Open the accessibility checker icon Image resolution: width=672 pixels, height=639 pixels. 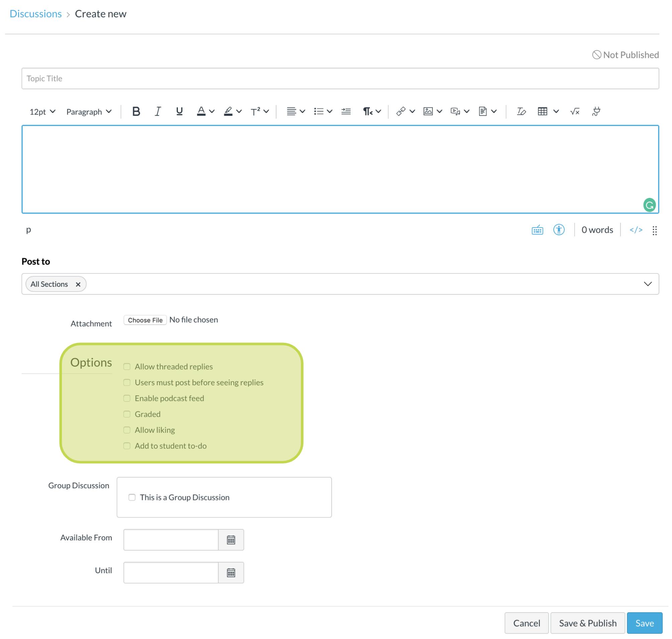(559, 230)
